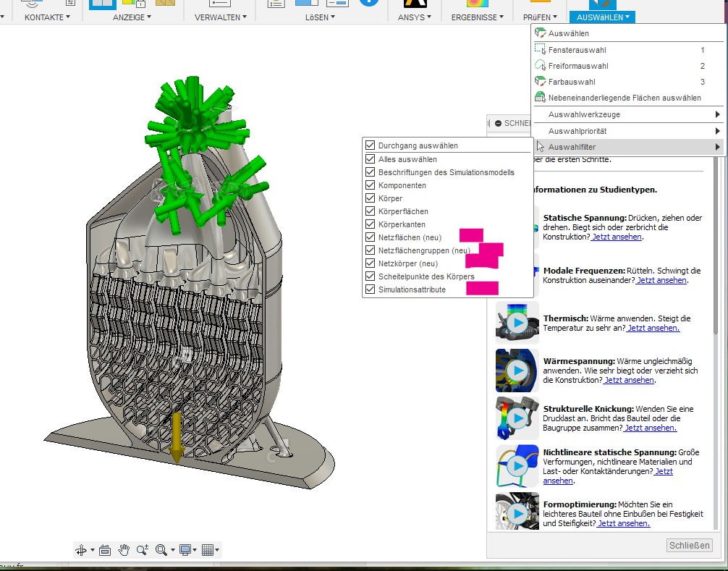Toggle Netzflächen (neu) checkbox
Screen dimensions: 728x571
click(370, 237)
